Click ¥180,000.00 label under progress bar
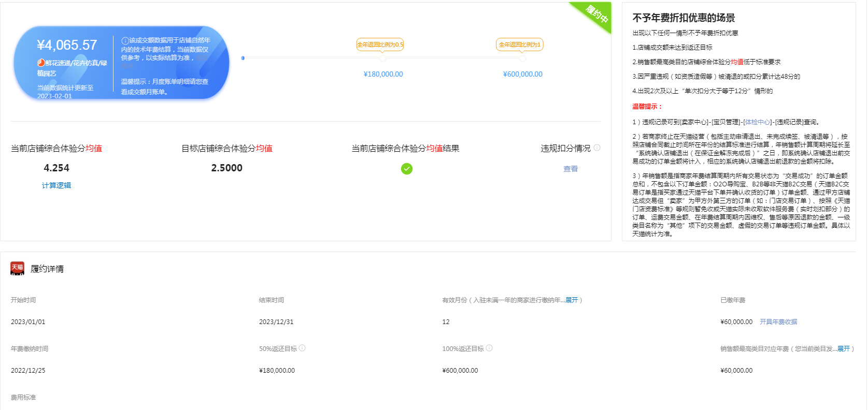 [x=383, y=74]
